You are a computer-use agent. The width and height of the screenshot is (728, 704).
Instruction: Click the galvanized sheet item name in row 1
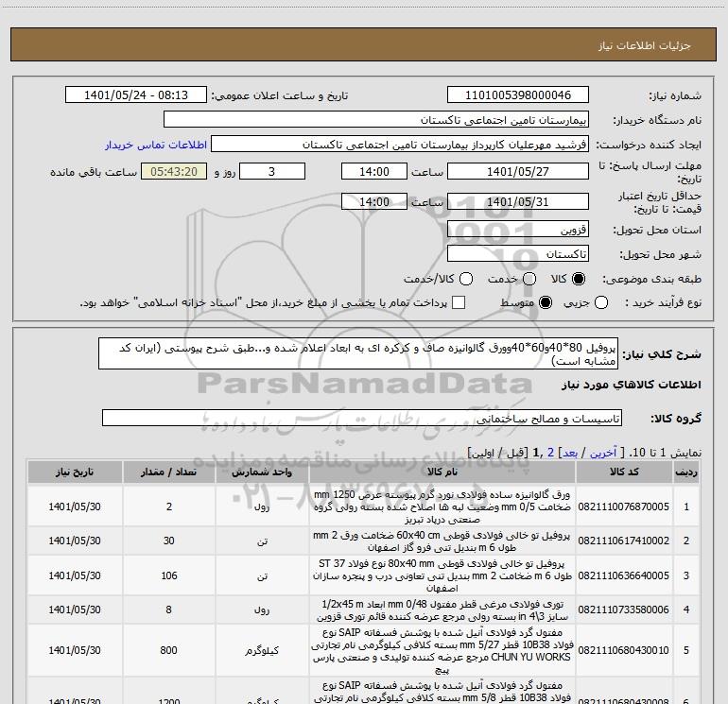coord(442,507)
